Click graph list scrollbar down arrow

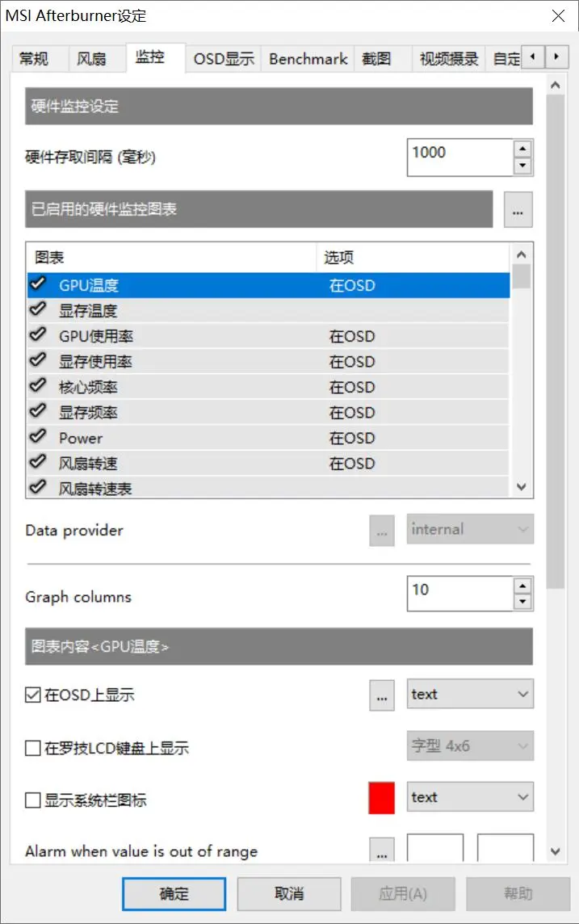tap(522, 487)
